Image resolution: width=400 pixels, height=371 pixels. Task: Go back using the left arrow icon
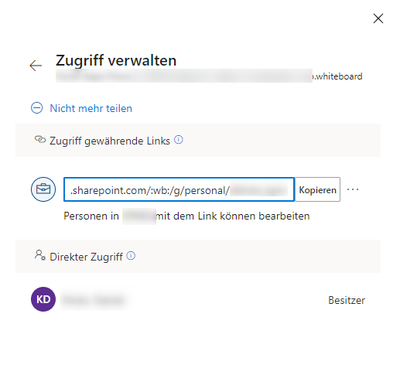pyautogui.click(x=36, y=66)
